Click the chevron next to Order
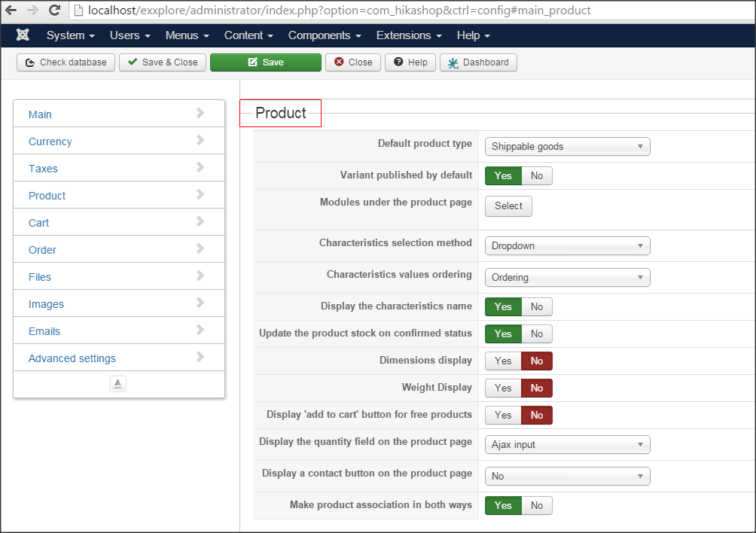 200,248
